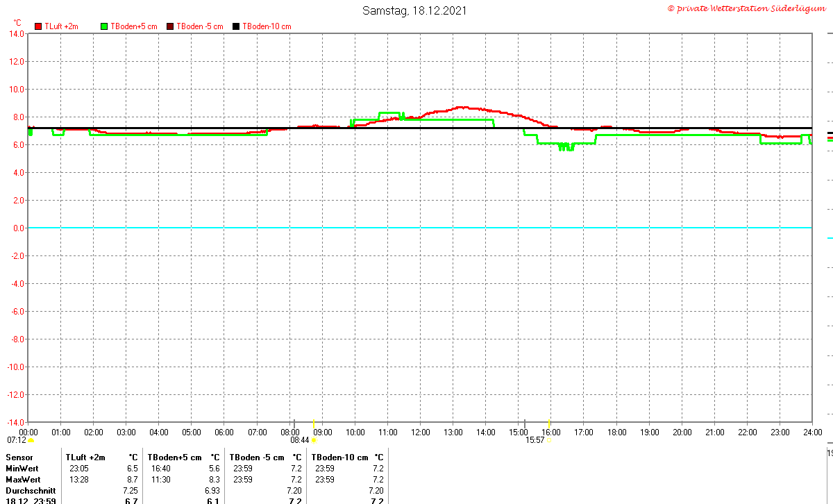Click the MaxWert row label in table
The width and height of the screenshot is (833, 504).
click(x=23, y=480)
